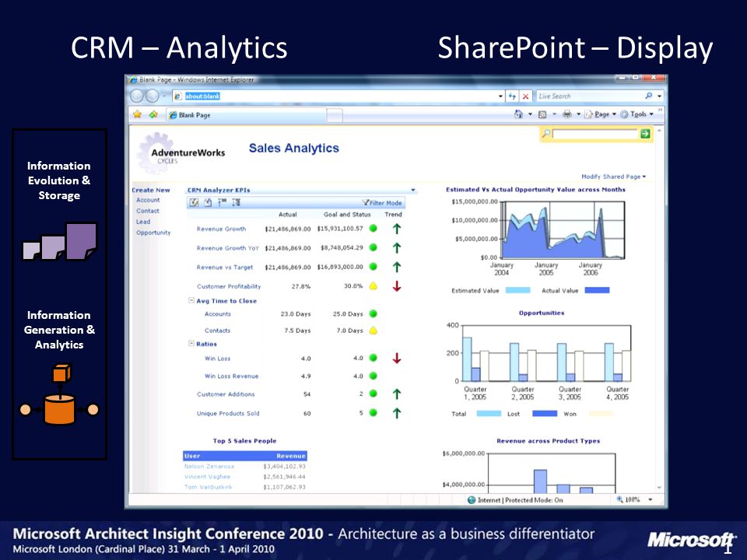Open the CRM Analyzer KPIs web part menu arrow

413,190
